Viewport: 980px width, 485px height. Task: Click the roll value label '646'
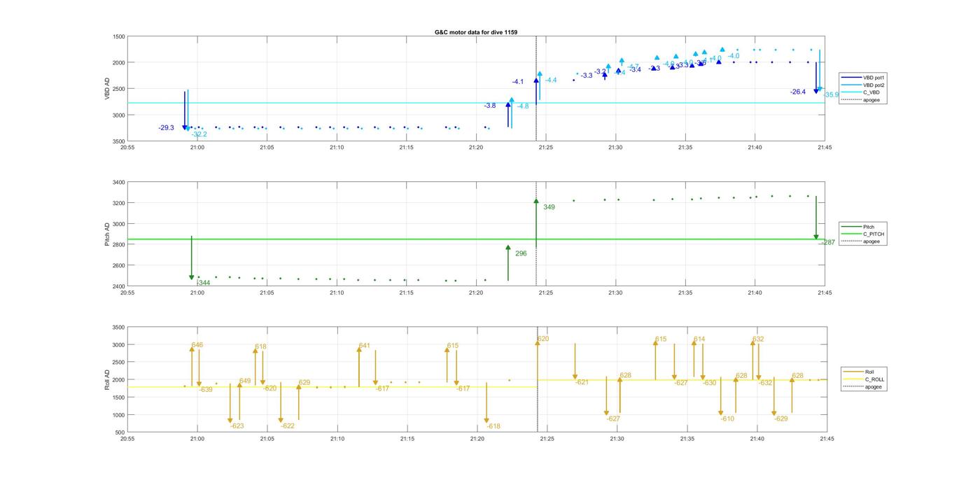tap(197, 345)
